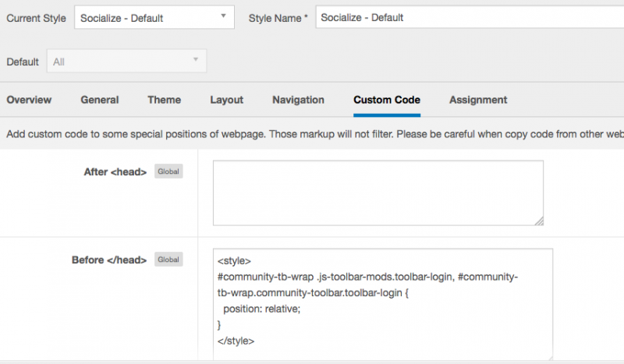Switch to the Overview tab
Viewport: 624px width, 364px height.
point(29,100)
